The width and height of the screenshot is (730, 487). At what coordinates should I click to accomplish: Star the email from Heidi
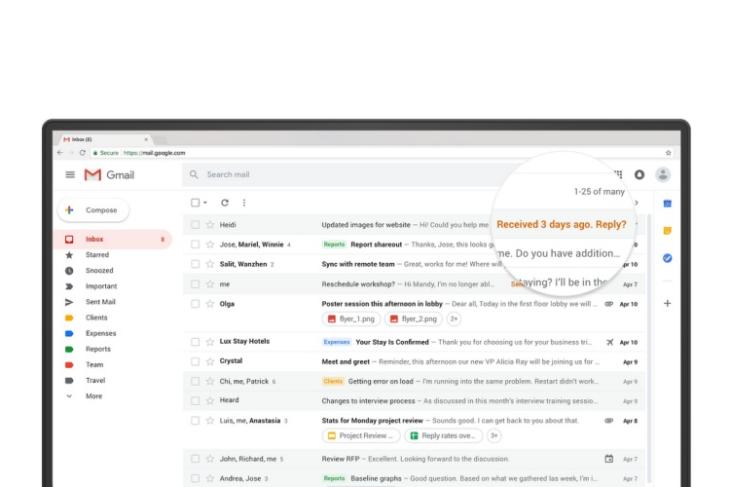pos(210,225)
